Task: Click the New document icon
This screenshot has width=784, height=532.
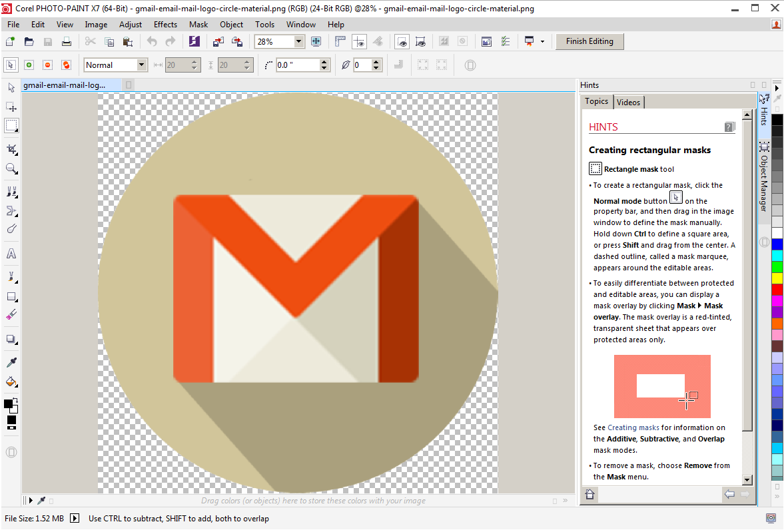Action: (10, 41)
